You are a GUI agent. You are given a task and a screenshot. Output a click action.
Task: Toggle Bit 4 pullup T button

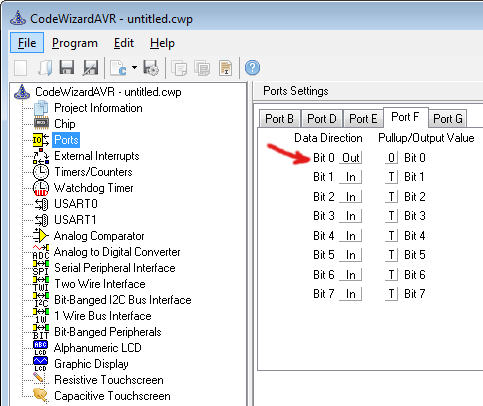pyautogui.click(x=391, y=236)
